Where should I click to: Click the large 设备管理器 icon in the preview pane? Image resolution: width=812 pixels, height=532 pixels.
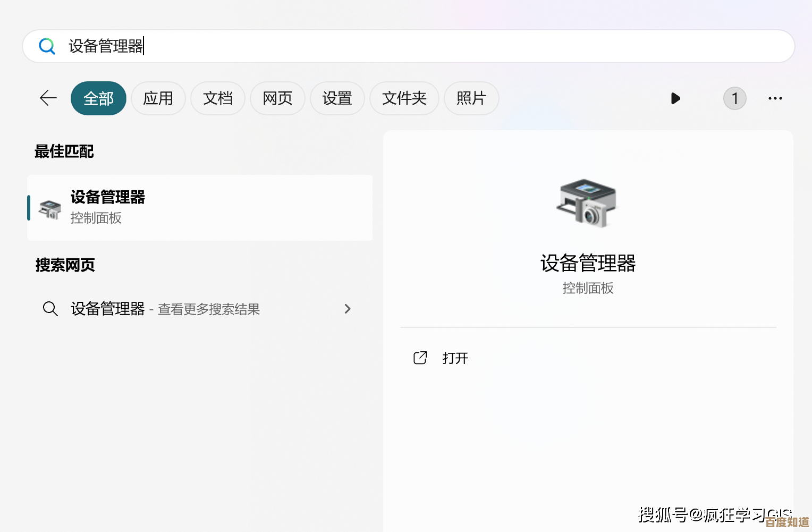point(587,204)
